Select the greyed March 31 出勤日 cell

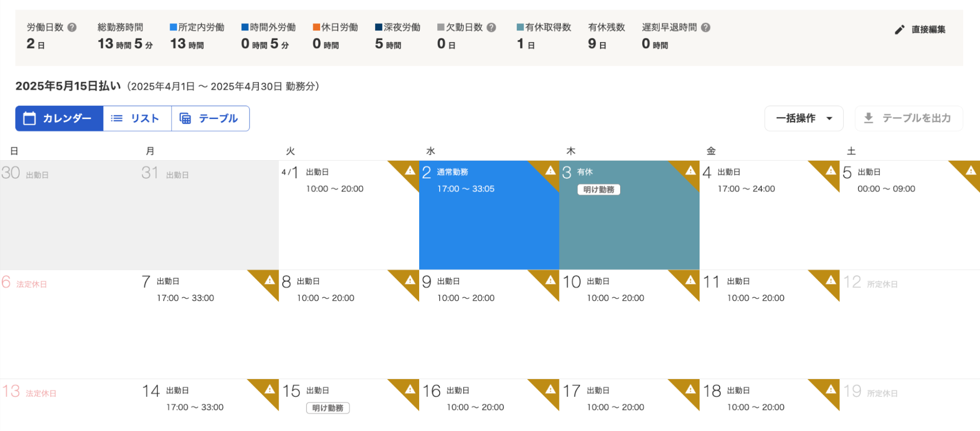pyautogui.click(x=209, y=215)
